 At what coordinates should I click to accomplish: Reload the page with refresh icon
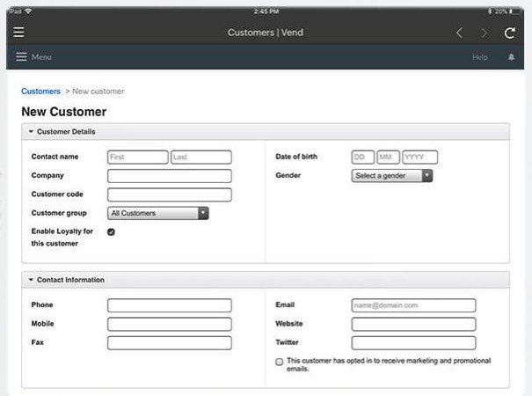pos(509,33)
